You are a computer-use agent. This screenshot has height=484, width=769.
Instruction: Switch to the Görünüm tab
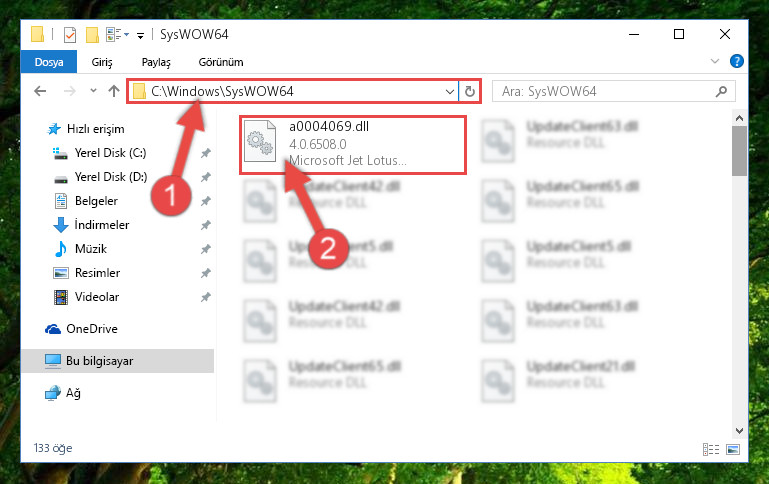(221, 62)
